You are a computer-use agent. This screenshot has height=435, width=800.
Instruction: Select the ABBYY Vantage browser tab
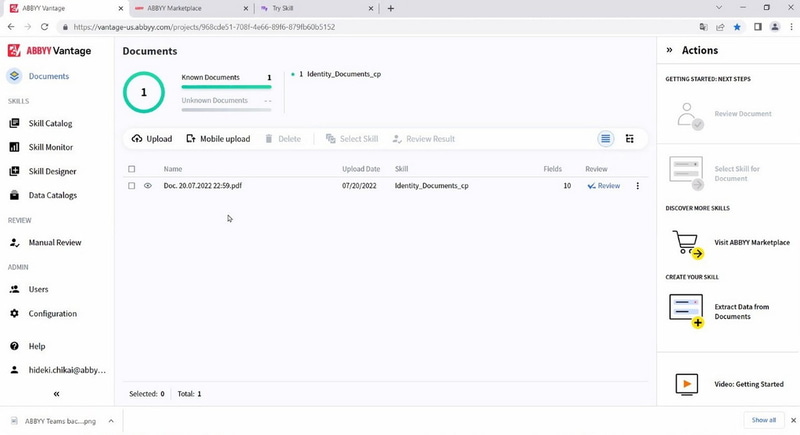click(64, 8)
